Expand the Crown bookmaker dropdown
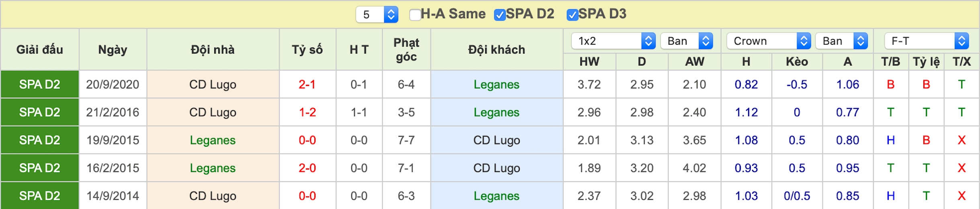The width and height of the screenshot is (980, 209). (769, 41)
